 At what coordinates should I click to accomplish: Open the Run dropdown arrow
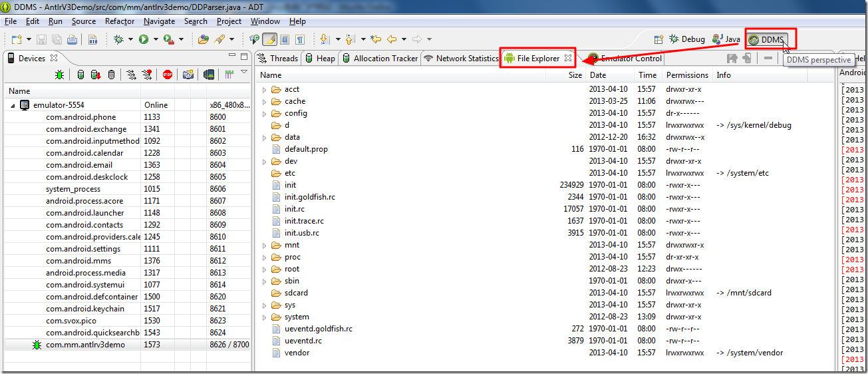[x=156, y=39]
